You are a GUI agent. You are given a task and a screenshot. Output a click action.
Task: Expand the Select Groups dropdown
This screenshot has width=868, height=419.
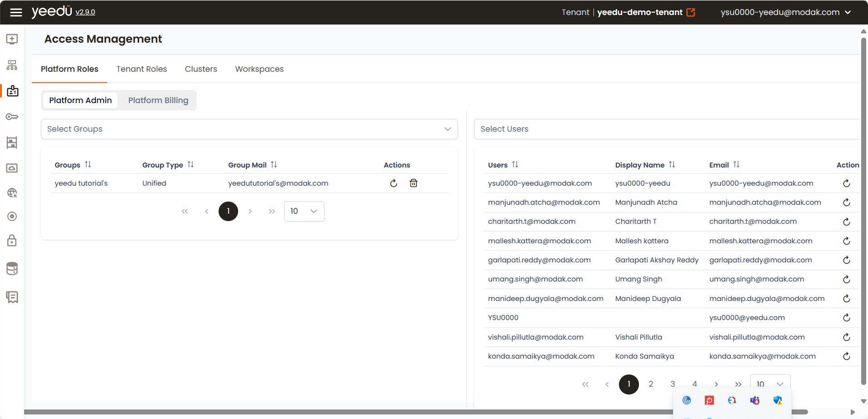pos(249,129)
